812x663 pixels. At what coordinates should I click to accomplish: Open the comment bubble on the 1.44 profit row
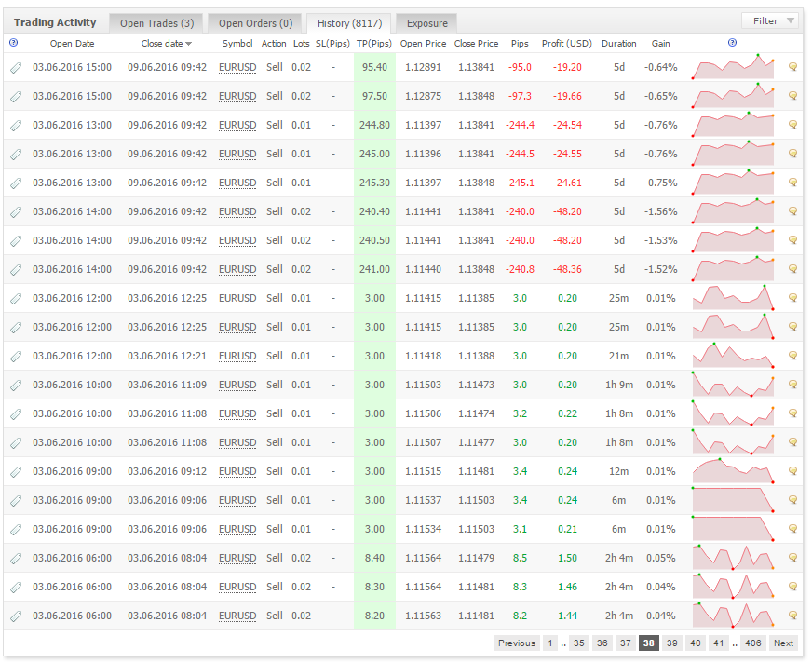click(x=792, y=616)
